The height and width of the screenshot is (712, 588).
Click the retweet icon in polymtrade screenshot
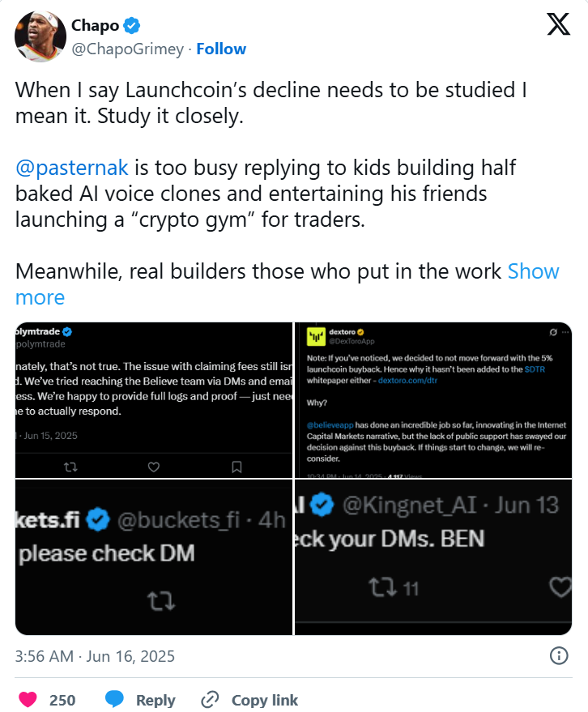70,467
